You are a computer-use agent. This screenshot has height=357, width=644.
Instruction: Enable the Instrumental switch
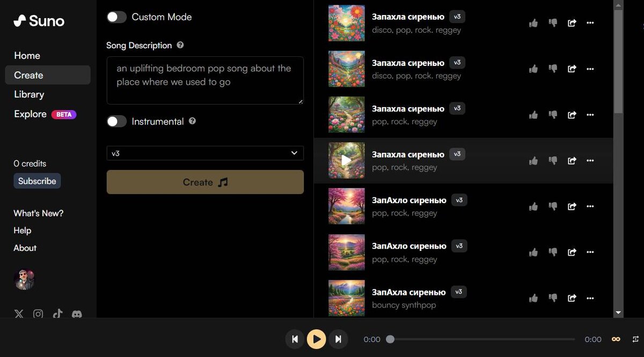116,121
